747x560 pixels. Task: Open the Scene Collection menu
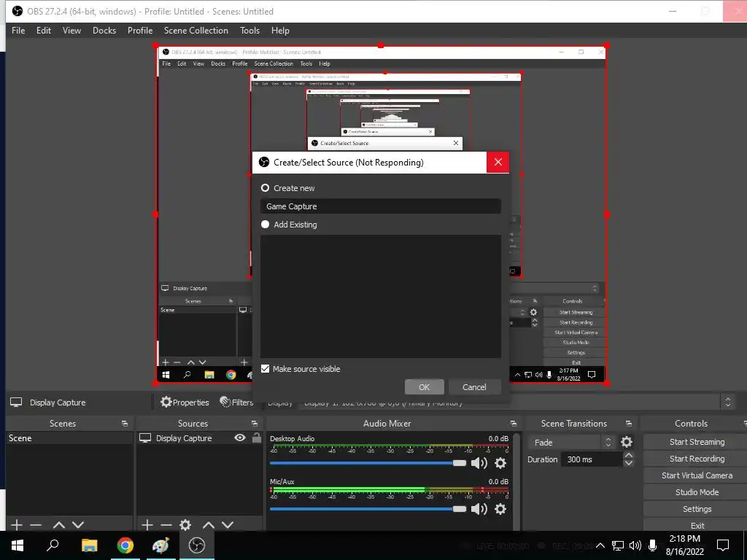click(x=196, y=31)
